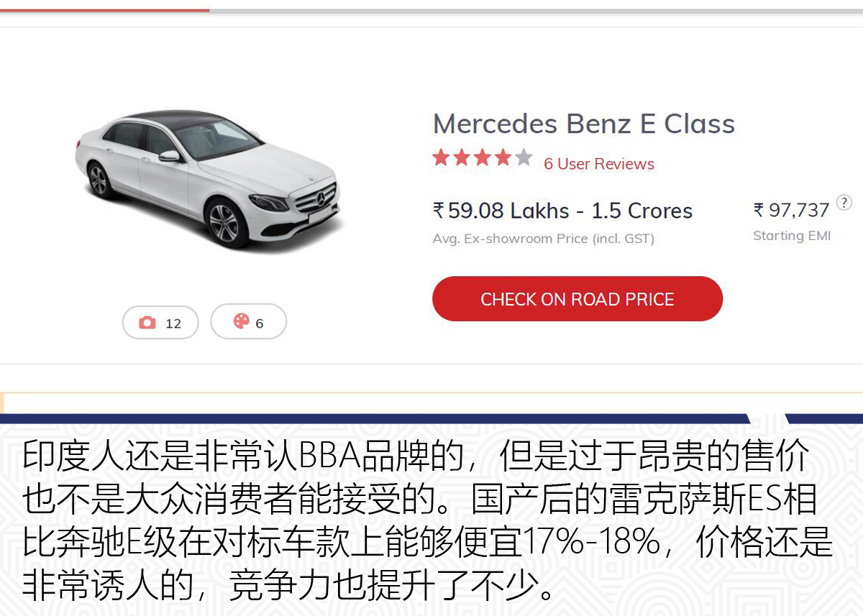Click the photo count number 12
863x616 pixels.
173,323
